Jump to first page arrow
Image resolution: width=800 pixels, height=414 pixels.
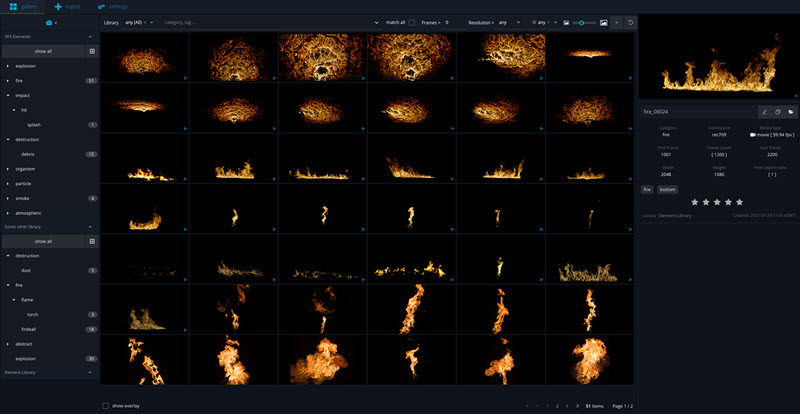point(527,406)
